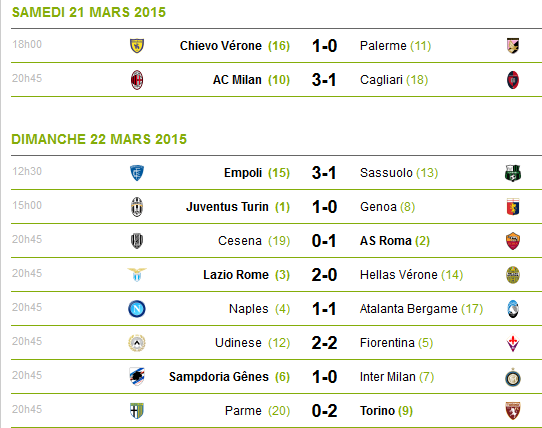Open AC Milan 3-1 Cagliari match score
542x428 pixels.
pyautogui.click(x=324, y=80)
